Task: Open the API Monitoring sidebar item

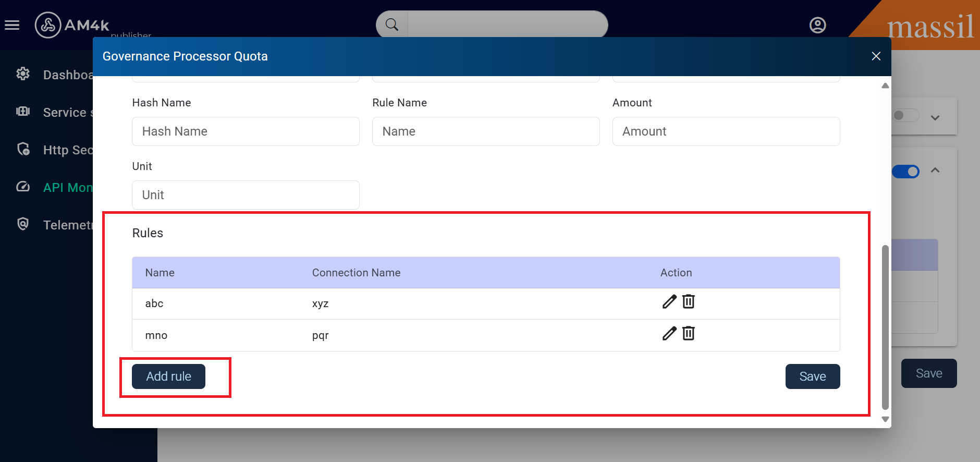Action: [68, 188]
